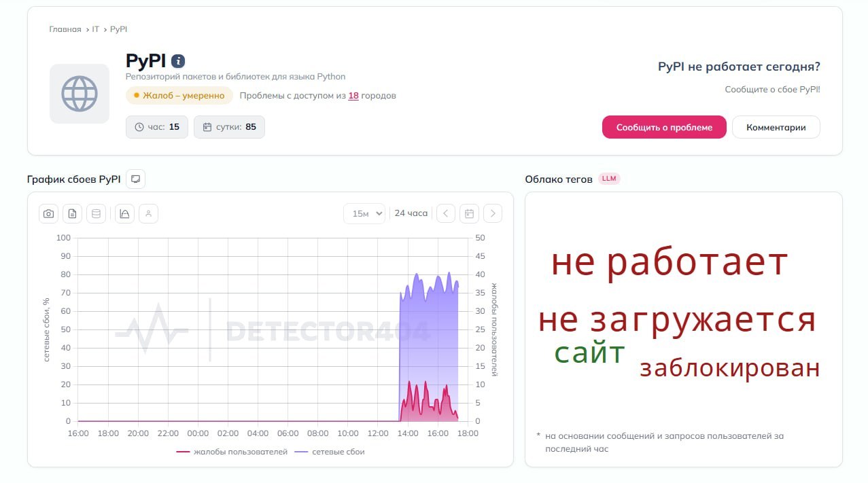Click the Облако тегов heading
This screenshot has width=868, height=483.
point(559,179)
